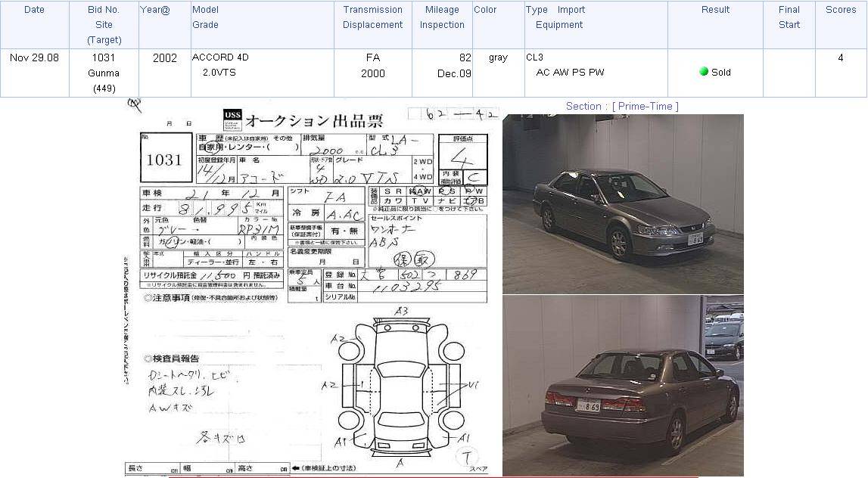Screen dimensions: 868x478
Task: Select the (449) target text
Action: 104,88
